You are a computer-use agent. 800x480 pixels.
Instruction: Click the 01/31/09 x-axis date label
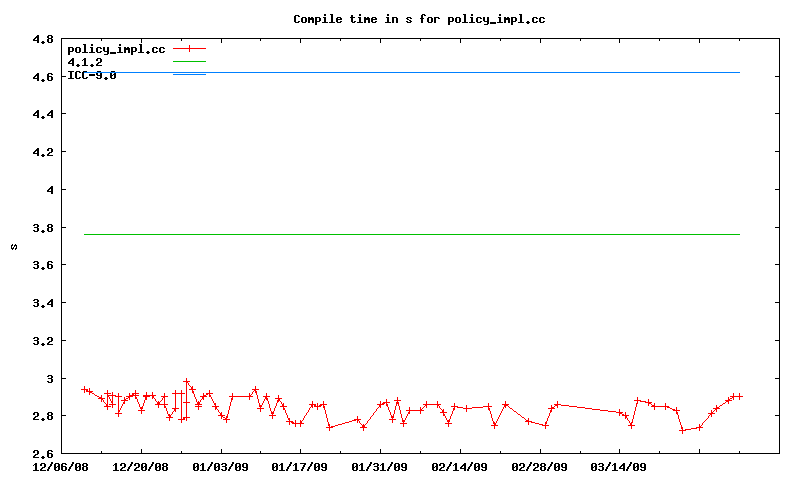[x=380, y=466]
